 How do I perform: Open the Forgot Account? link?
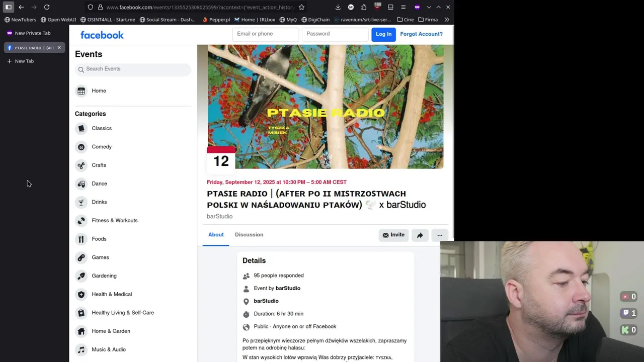[421, 34]
